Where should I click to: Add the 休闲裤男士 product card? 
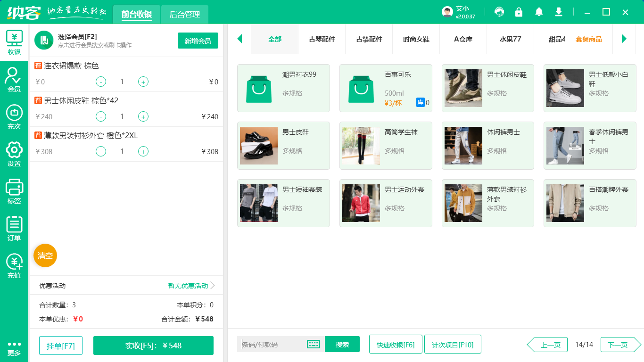click(488, 146)
